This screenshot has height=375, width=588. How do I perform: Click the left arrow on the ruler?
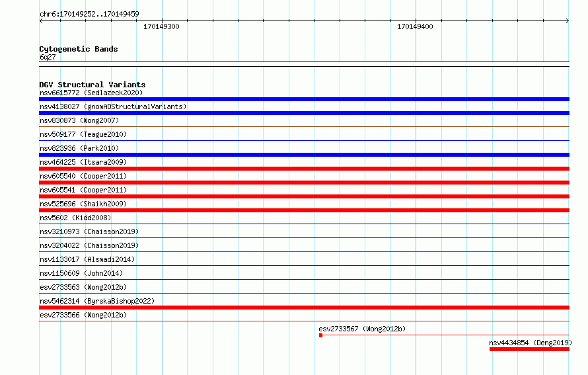pos(41,21)
